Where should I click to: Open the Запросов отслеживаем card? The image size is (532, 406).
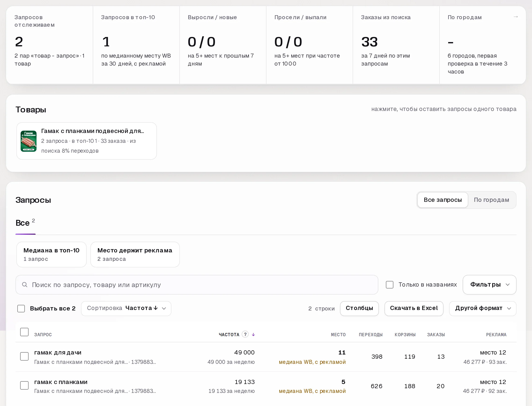point(50,45)
